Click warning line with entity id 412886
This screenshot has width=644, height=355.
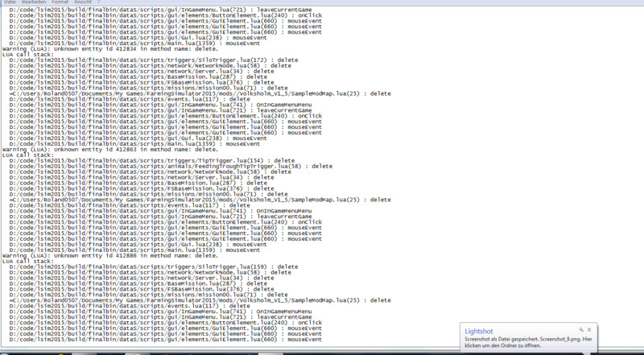(109, 255)
